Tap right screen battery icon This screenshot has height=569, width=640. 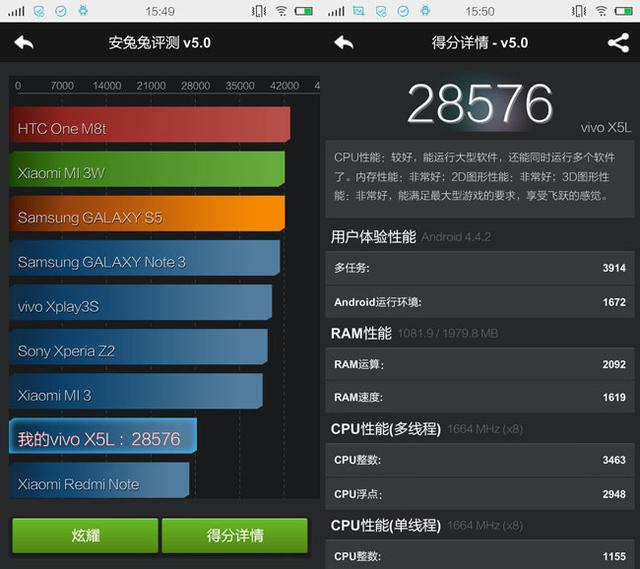[x=624, y=11]
